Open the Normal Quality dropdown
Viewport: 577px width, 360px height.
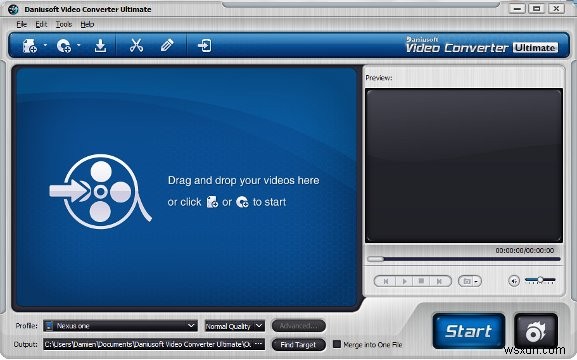[234, 326]
